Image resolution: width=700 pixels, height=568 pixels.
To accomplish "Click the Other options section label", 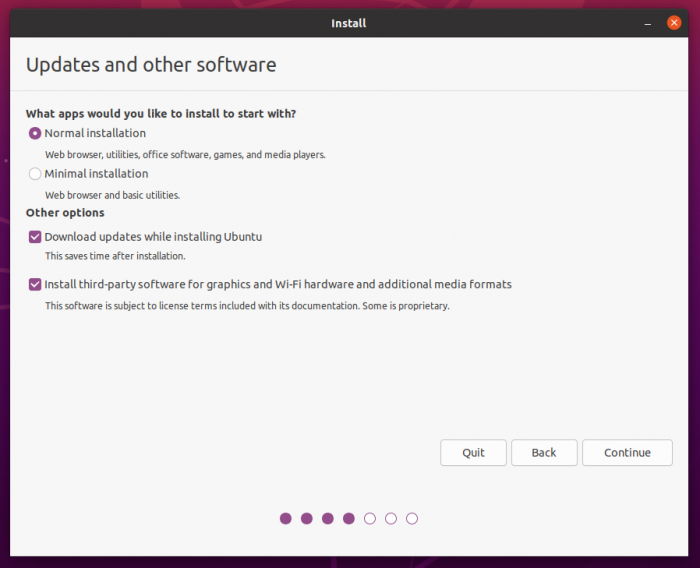I will coord(65,213).
